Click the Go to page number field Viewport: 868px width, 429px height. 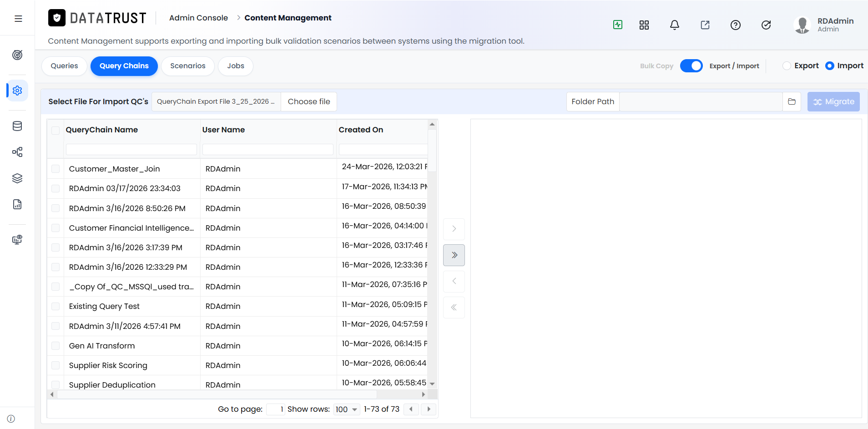click(x=276, y=409)
